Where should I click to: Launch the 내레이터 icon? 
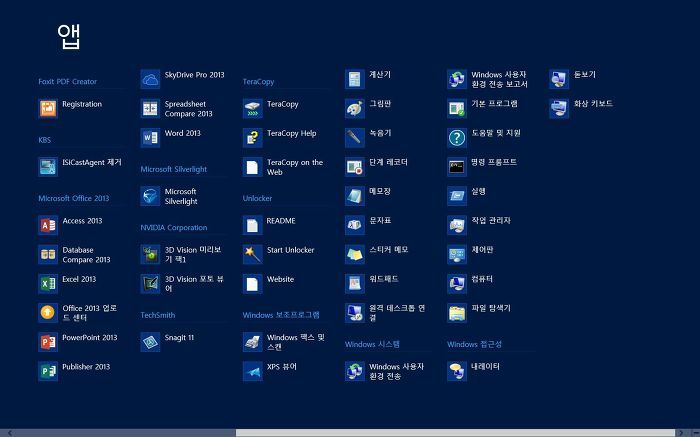[x=457, y=371]
